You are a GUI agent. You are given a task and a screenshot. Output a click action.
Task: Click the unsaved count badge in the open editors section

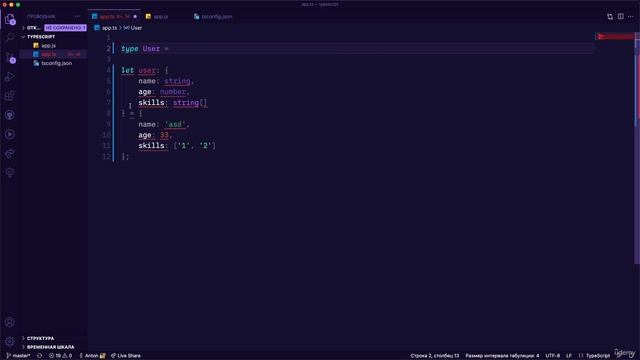coord(65,28)
